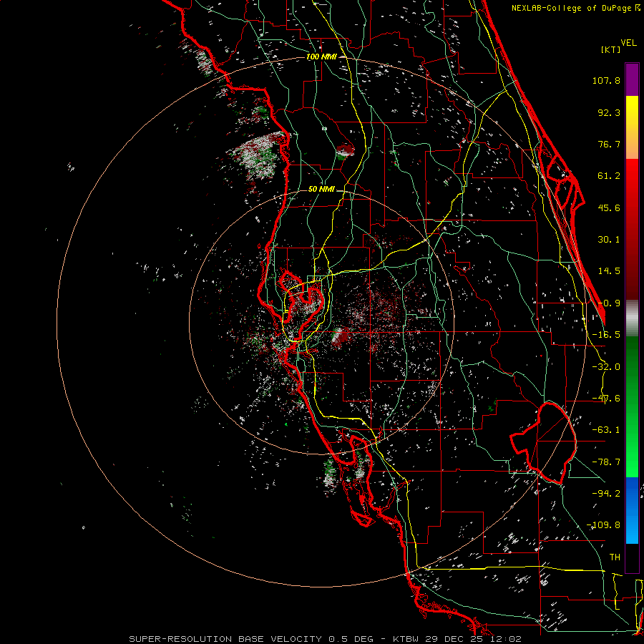Click the VEL legend title

coord(629,43)
